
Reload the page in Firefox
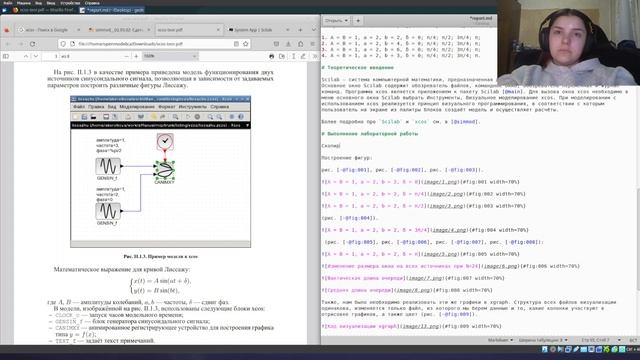tap(33, 44)
